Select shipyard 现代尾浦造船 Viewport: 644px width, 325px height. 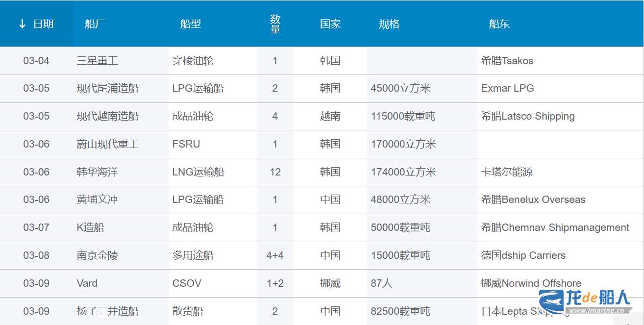coord(108,88)
